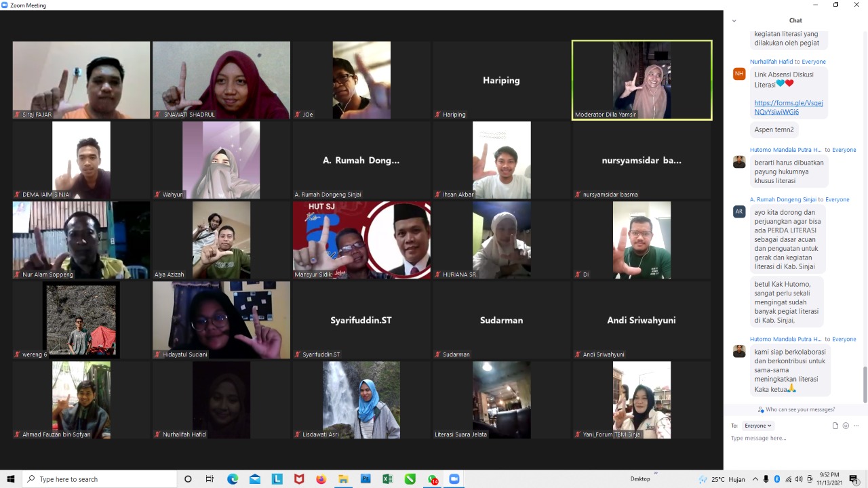Image resolution: width=868 pixels, height=488 pixels.
Task: Toggle Bluetooth icon in system tray
Action: (777, 479)
